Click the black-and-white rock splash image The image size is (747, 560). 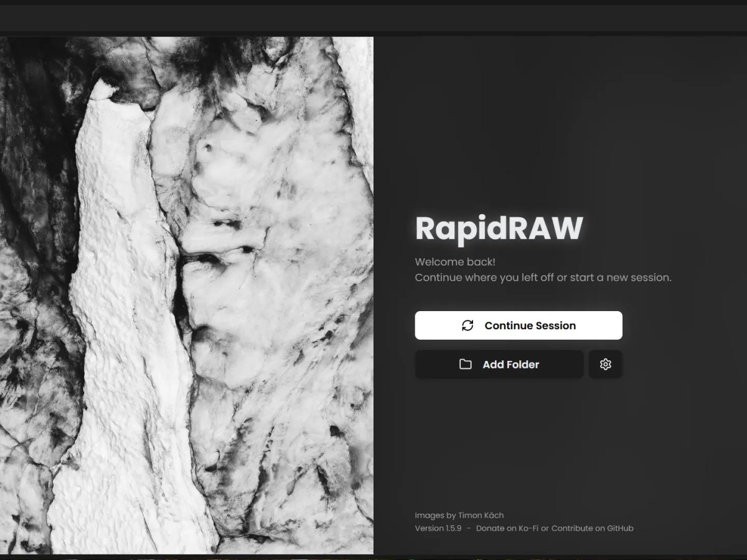click(x=187, y=295)
